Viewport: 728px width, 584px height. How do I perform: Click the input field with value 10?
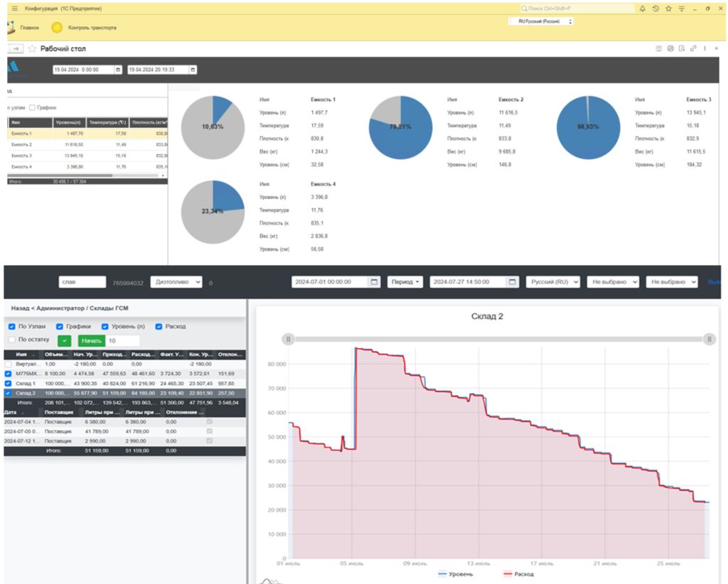click(x=122, y=341)
